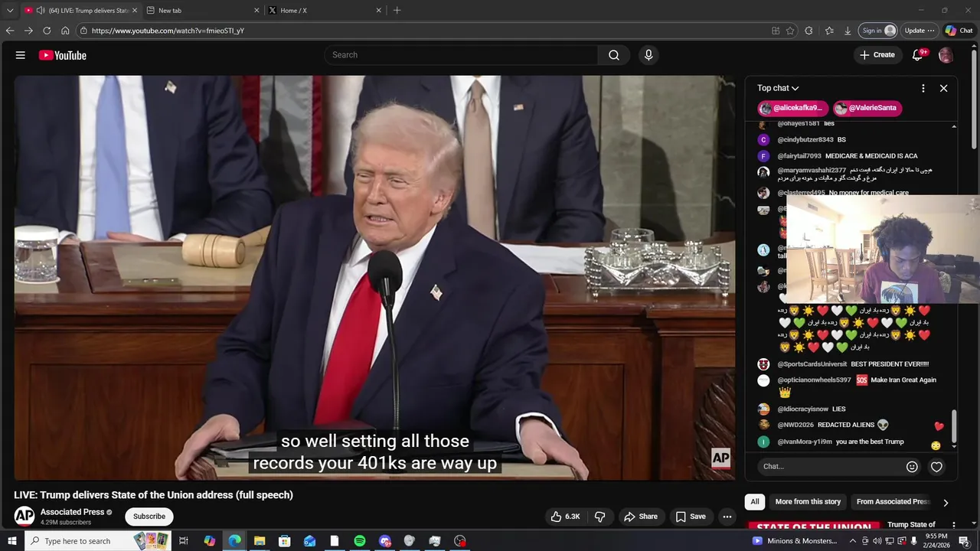
Task: Open live chat more options menu
Action: coord(923,88)
